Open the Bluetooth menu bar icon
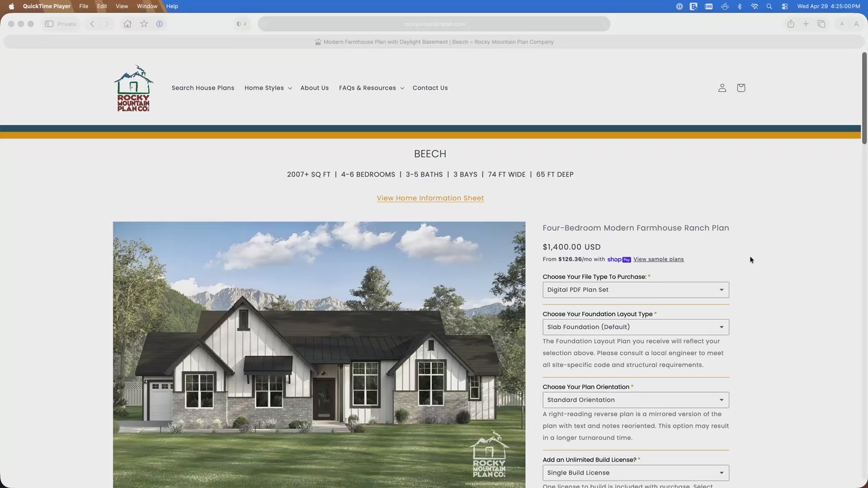This screenshot has width=868, height=488. [x=740, y=6]
